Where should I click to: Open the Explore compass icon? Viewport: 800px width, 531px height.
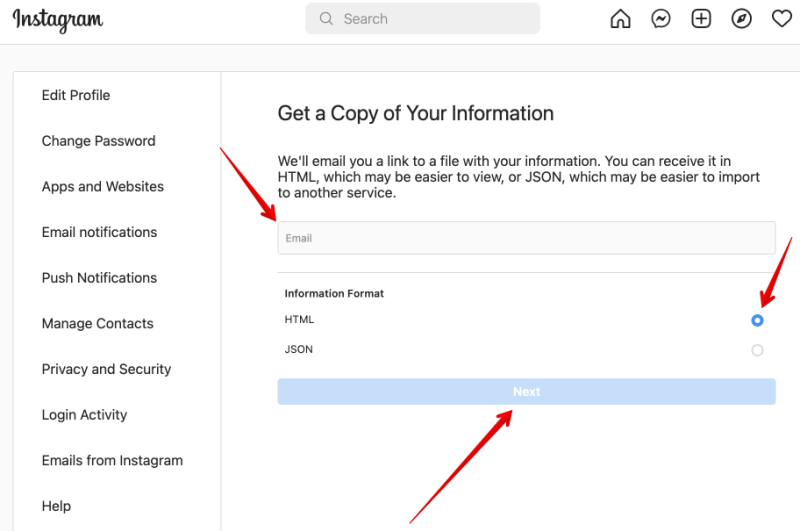point(741,19)
